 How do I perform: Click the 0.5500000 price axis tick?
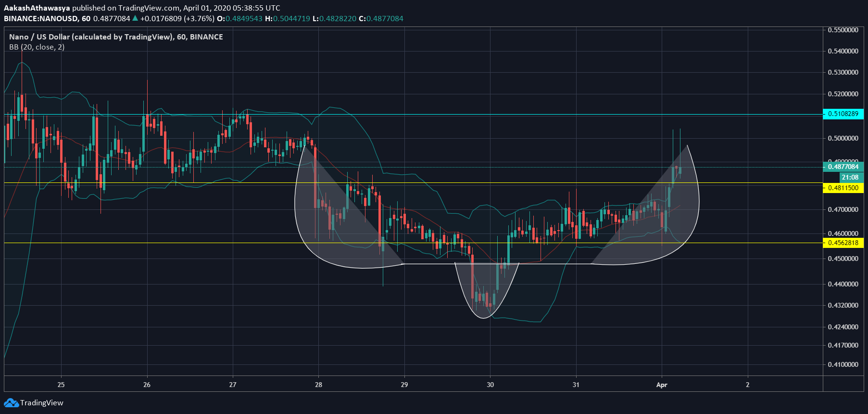(843, 30)
